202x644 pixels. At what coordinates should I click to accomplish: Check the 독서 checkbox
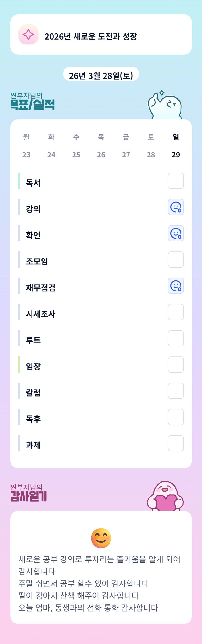pos(176,181)
